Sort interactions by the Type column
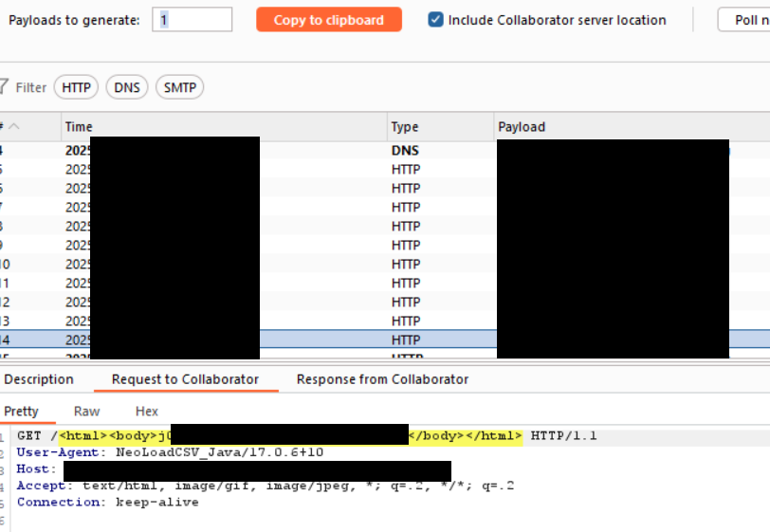770x532 pixels. click(440, 127)
